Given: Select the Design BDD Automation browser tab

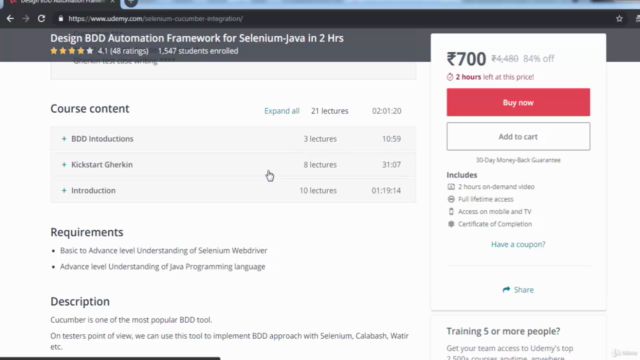Looking at the screenshot, I should 61,2.
